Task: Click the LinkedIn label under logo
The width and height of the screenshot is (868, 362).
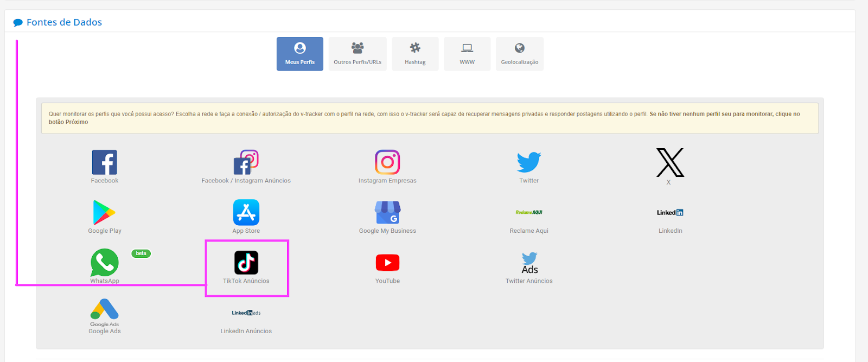Action: 671,231
